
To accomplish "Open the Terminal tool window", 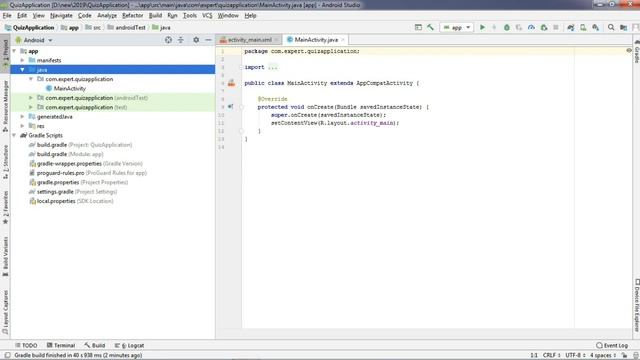I will (x=61, y=345).
